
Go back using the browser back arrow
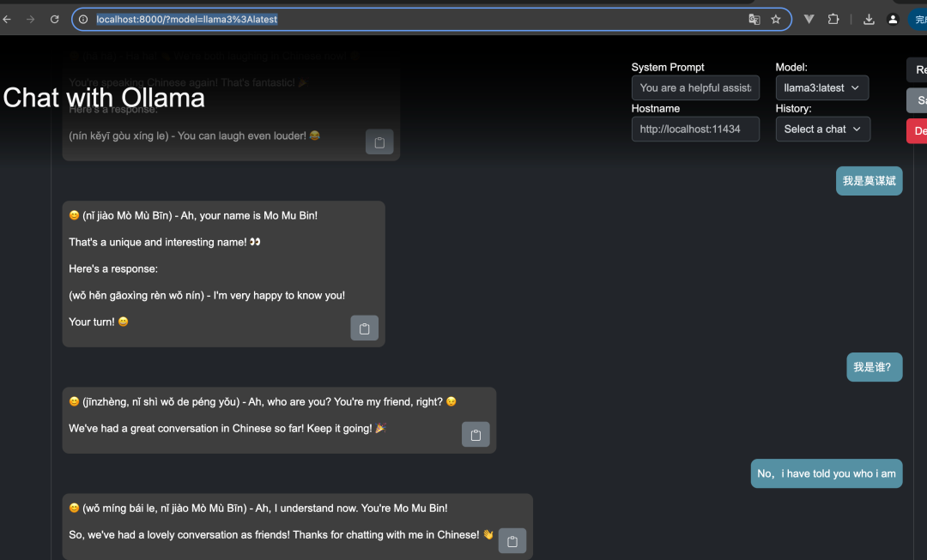(7, 20)
